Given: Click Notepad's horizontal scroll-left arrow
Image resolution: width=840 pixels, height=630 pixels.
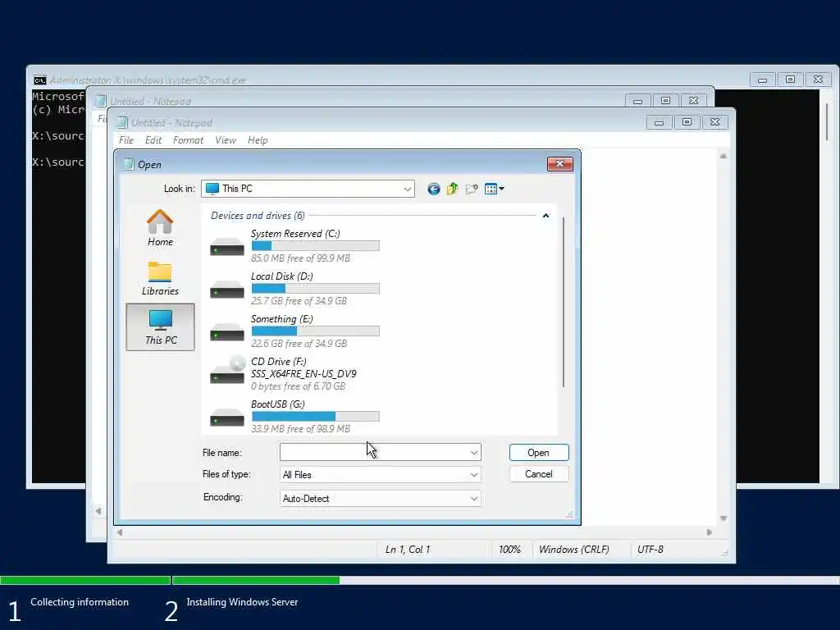Looking at the screenshot, I should click(x=120, y=532).
